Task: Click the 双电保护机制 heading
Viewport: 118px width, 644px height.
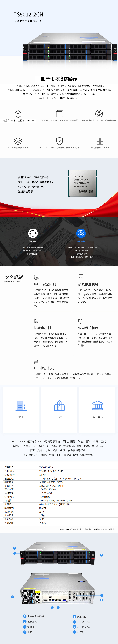Action: click(88, 328)
